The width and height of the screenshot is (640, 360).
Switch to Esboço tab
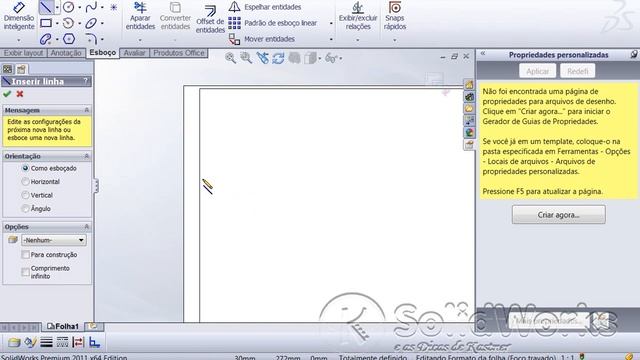click(x=103, y=53)
